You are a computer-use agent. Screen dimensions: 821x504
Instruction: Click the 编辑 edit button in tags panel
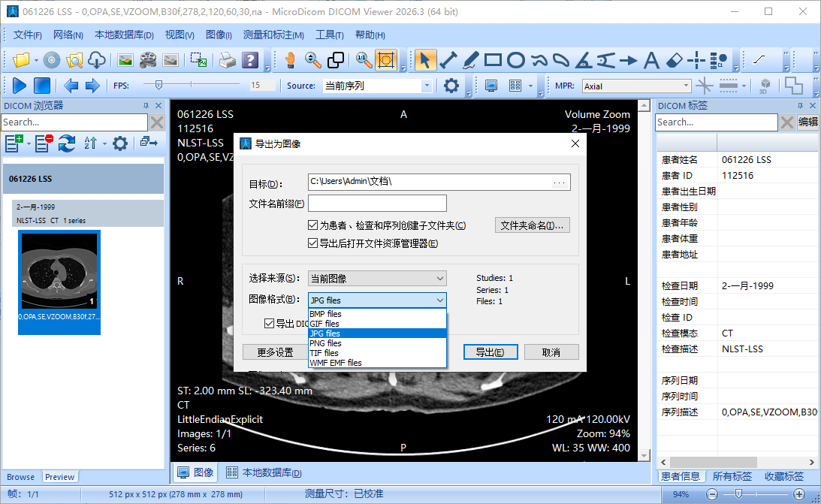point(808,122)
